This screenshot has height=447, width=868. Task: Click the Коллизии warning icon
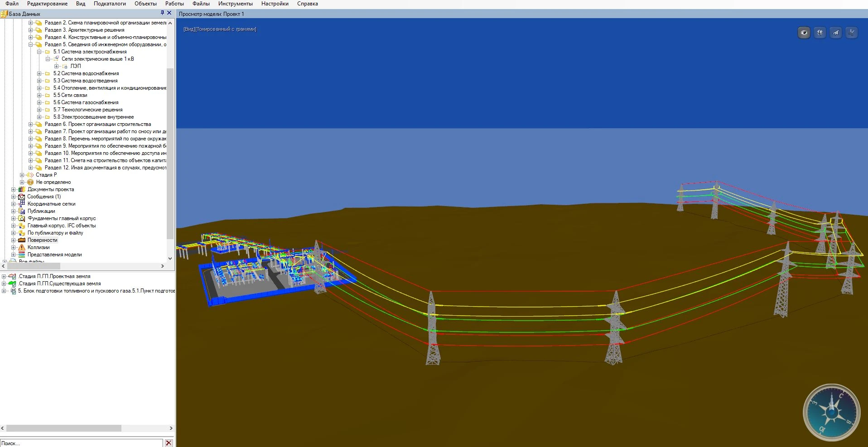coord(22,247)
